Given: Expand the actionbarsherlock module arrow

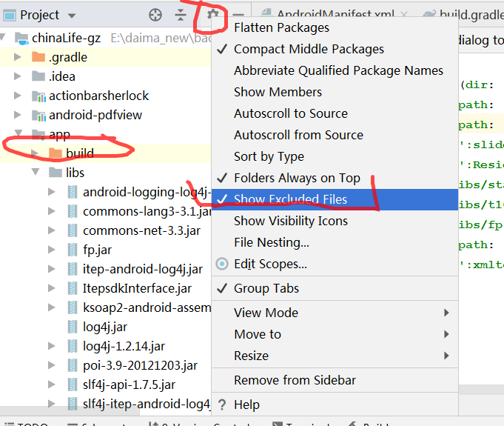Looking at the screenshot, I should click(x=17, y=96).
